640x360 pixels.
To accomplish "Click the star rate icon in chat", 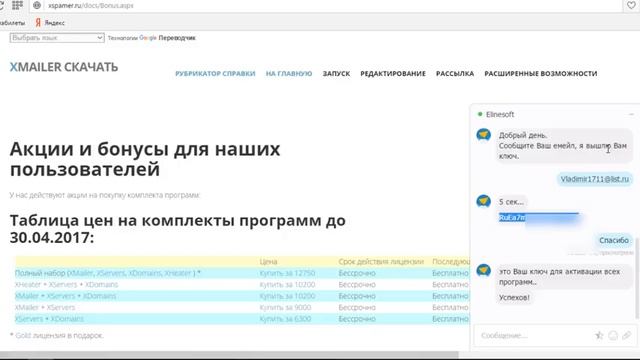I will coord(599,336).
